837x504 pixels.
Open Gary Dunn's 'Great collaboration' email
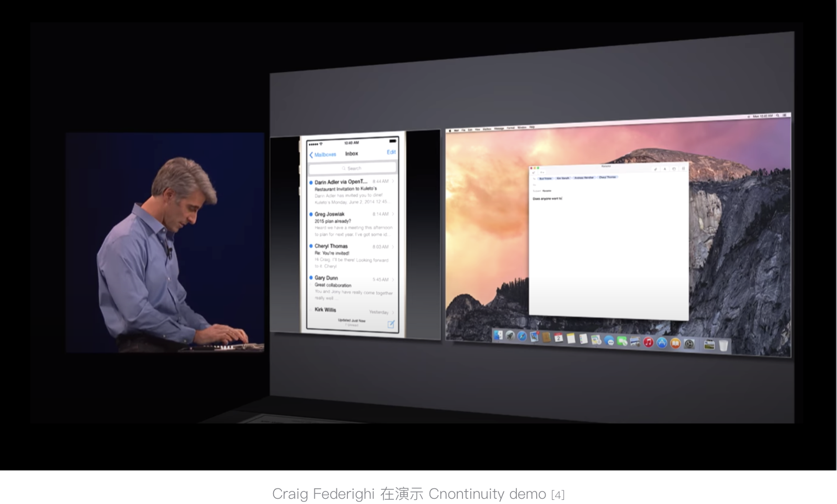click(x=352, y=288)
